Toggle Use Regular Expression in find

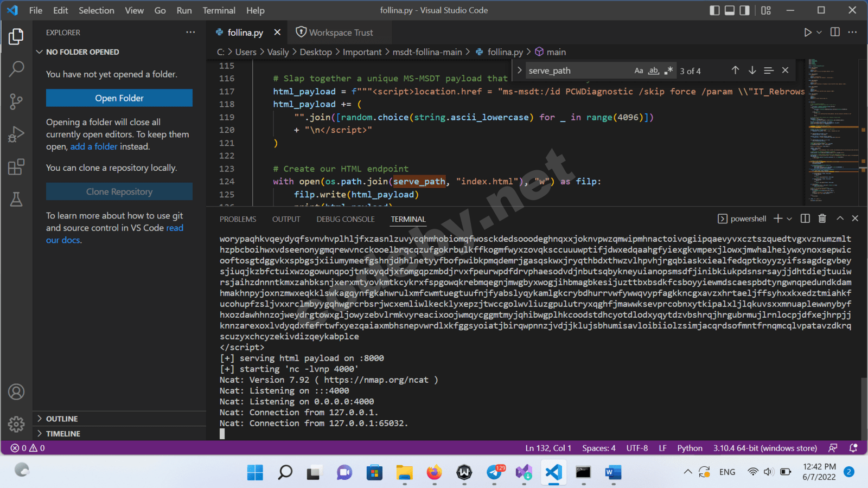click(668, 70)
